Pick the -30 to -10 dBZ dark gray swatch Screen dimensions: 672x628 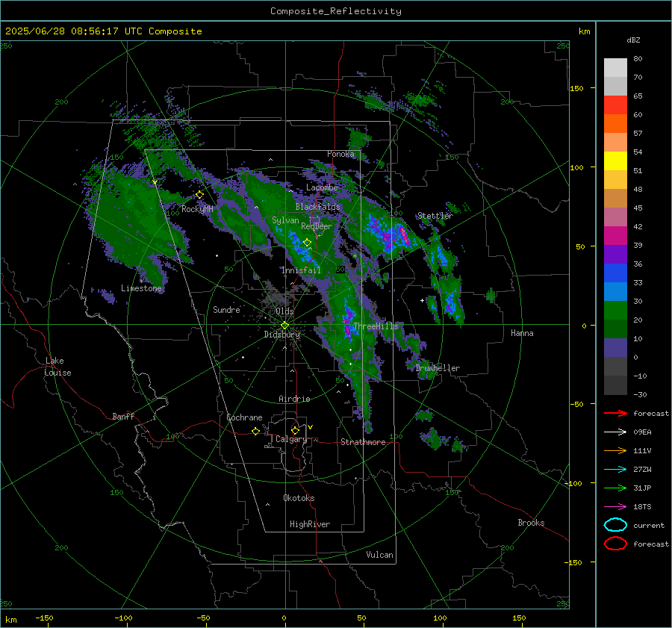pos(615,385)
